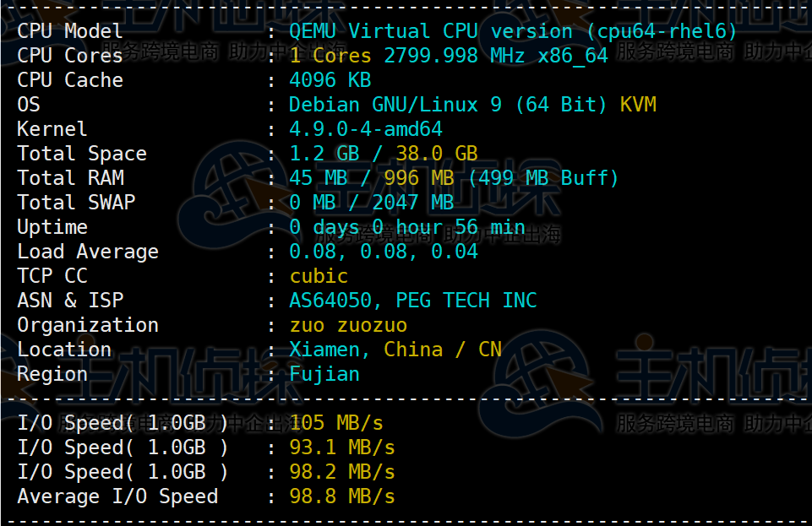The image size is (812, 526).
Task: Click the Fujian region value
Action: click(x=324, y=374)
